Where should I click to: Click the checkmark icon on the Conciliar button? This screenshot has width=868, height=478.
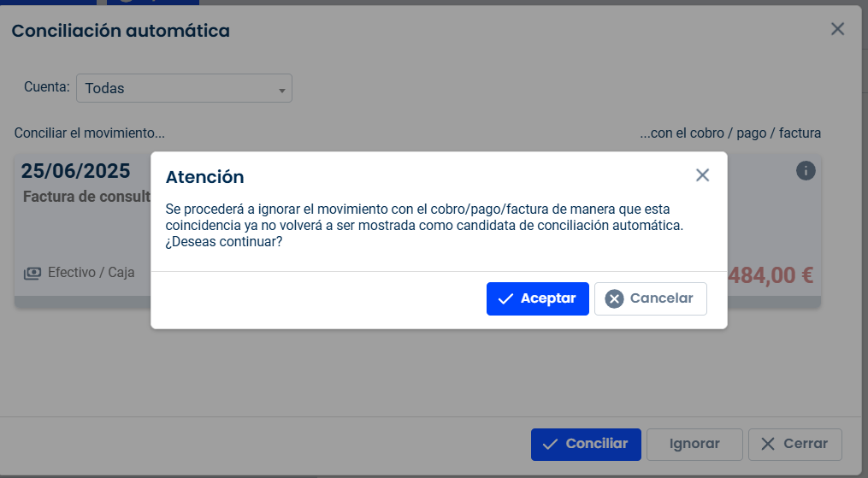(x=550, y=445)
